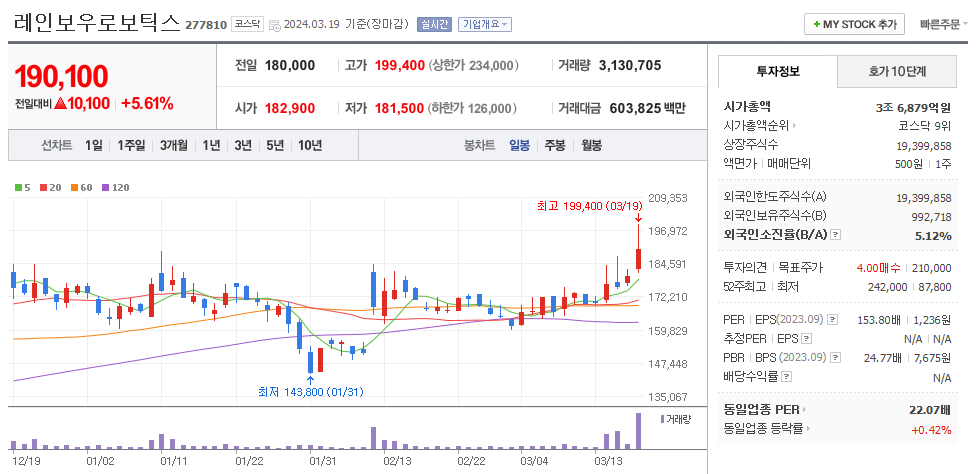This screenshot has width=979, height=474.
Task: Click the 01/31 date label on chart axis
Action: [324, 461]
